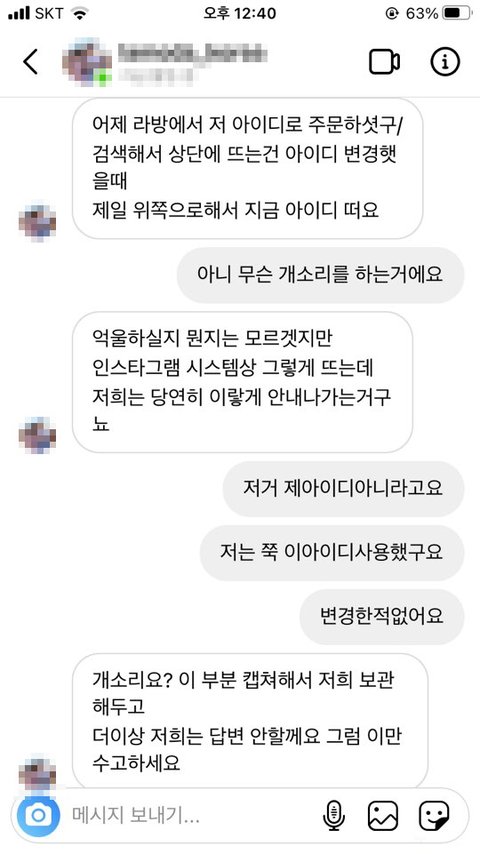
Task: Tap the battery indicator in the status bar
Action: 457,13
